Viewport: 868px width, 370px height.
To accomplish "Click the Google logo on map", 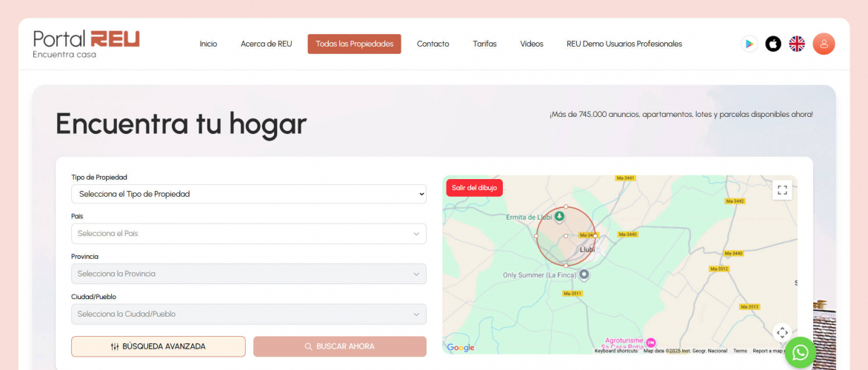I will point(461,347).
